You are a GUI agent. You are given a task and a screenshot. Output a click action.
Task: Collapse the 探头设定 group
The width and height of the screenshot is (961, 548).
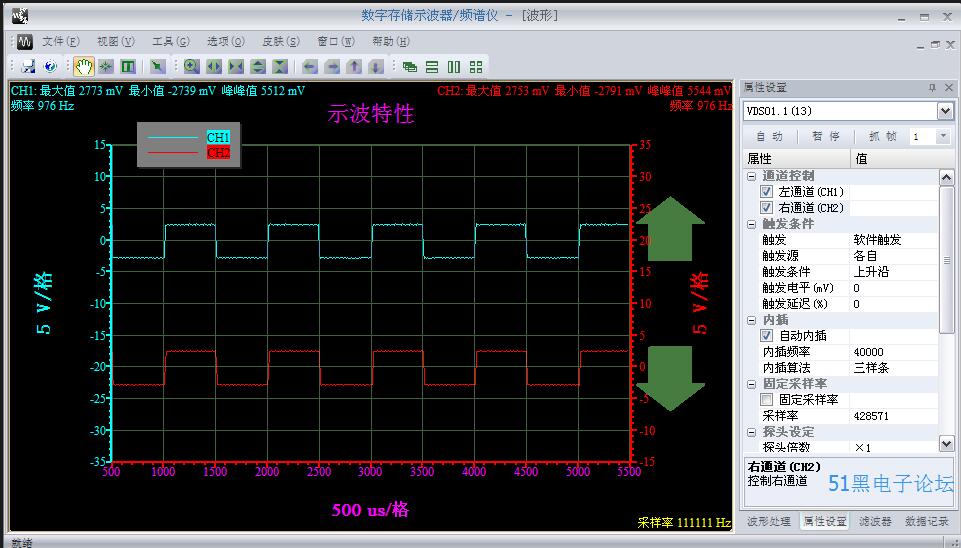(x=751, y=432)
